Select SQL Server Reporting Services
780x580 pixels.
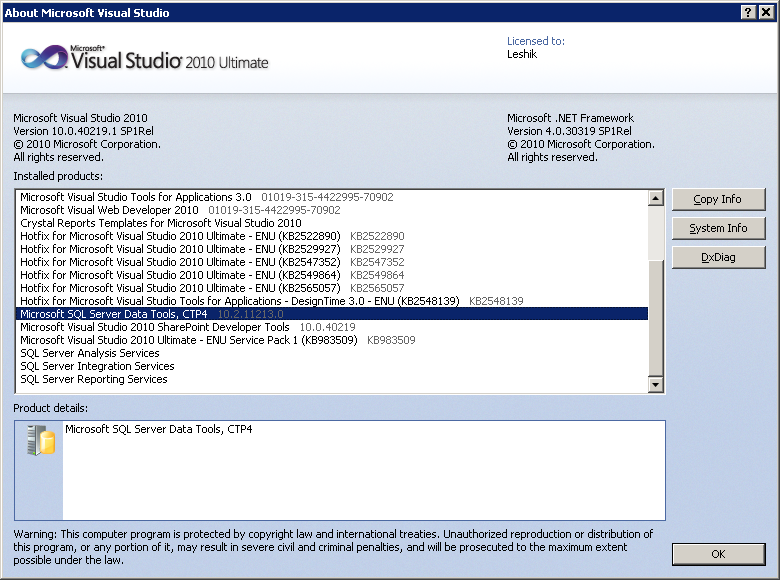332,379
